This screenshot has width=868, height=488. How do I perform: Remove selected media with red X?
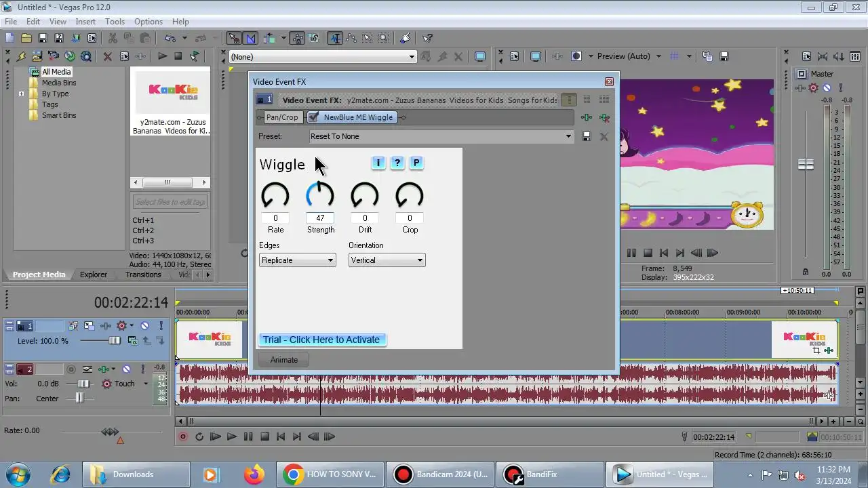[x=107, y=56]
